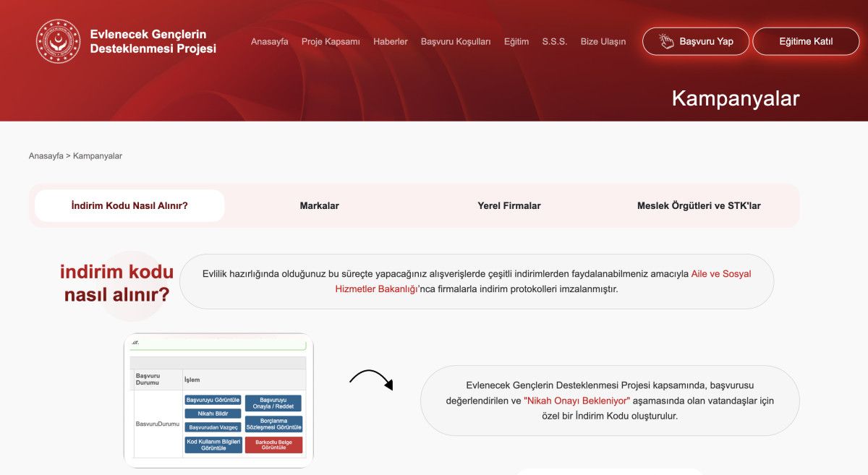Select the İndirim Kodu Nasıl Alınır? tab
This screenshot has height=475, width=868.
[x=129, y=205]
